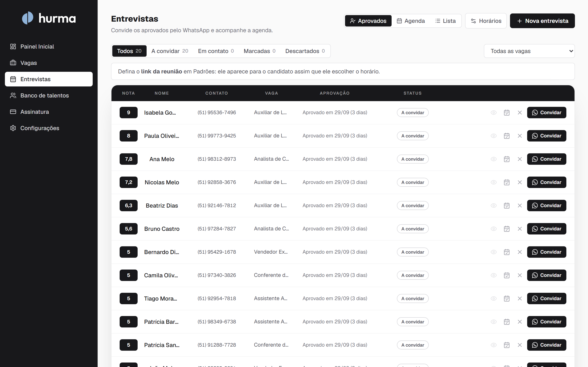Open Configurações gear icon in sidebar
588x367 pixels.
pyautogui.click(x=13, y=128)
